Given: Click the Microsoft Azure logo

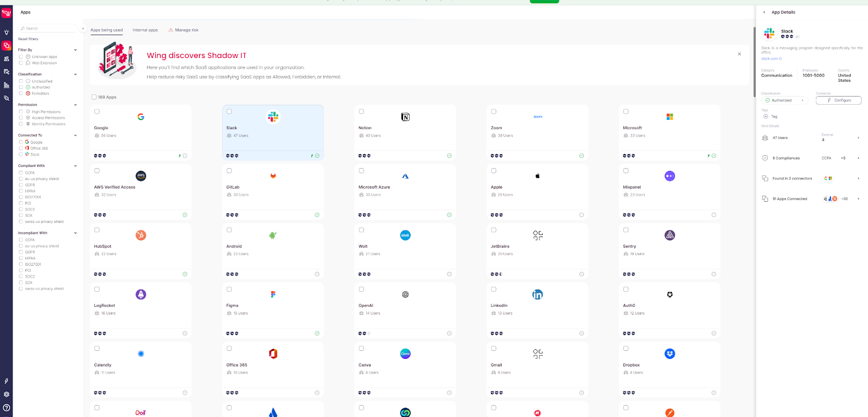Looking at the screenshot, I should 405,176.
